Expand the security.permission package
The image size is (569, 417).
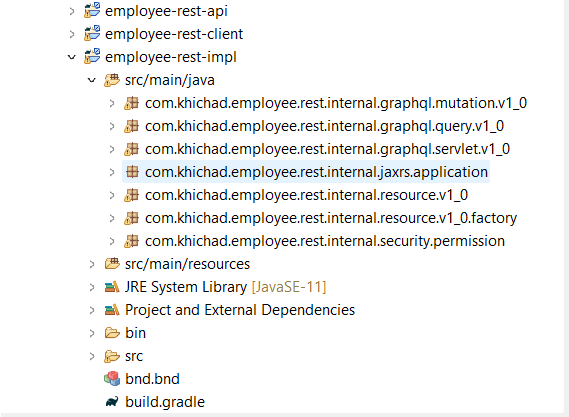coord(112,241)
